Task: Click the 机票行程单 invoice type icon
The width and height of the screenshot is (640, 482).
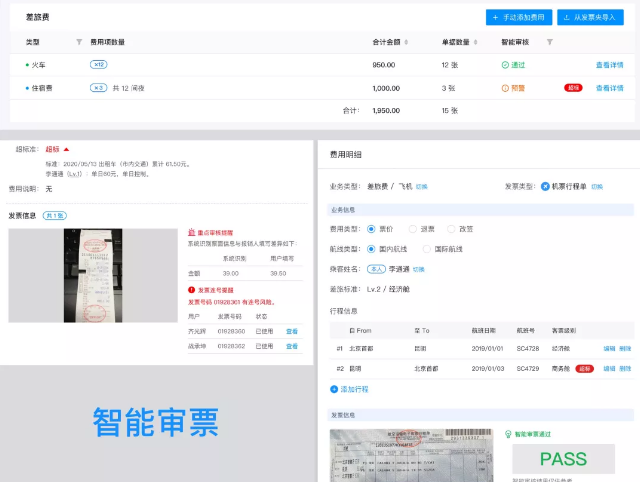Action: point(545,187)
